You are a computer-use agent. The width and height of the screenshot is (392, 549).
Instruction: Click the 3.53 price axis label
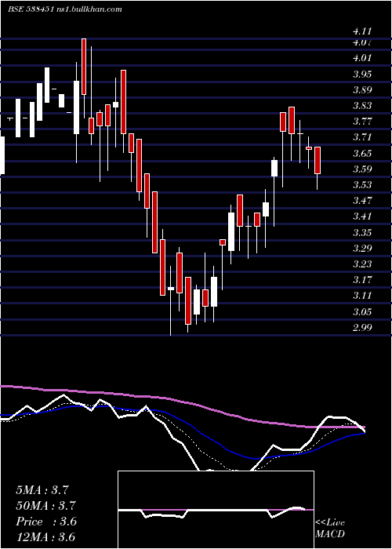click(x=362, y=185)
